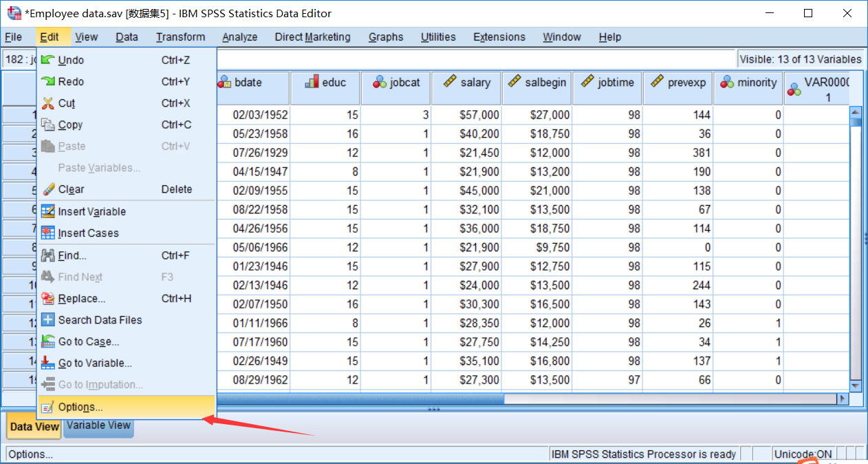
Task: Open the Analyze menu
Action: click(240, 37)
